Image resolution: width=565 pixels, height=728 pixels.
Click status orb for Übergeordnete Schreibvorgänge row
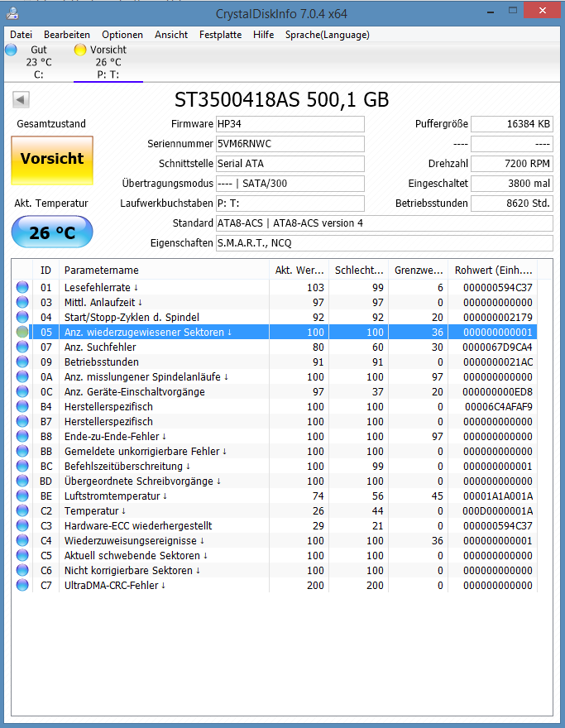click(x=22, y=481)
